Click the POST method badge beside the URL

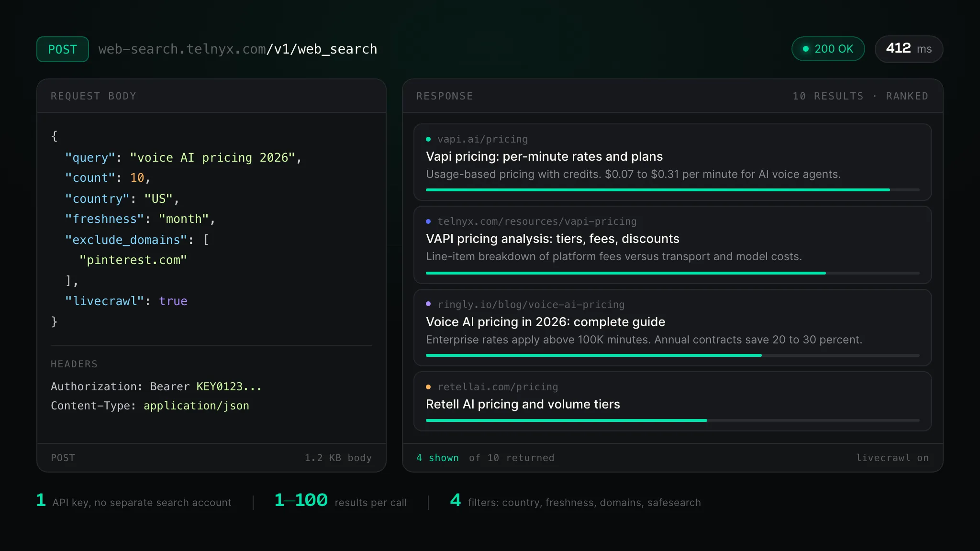coord(63,49)
